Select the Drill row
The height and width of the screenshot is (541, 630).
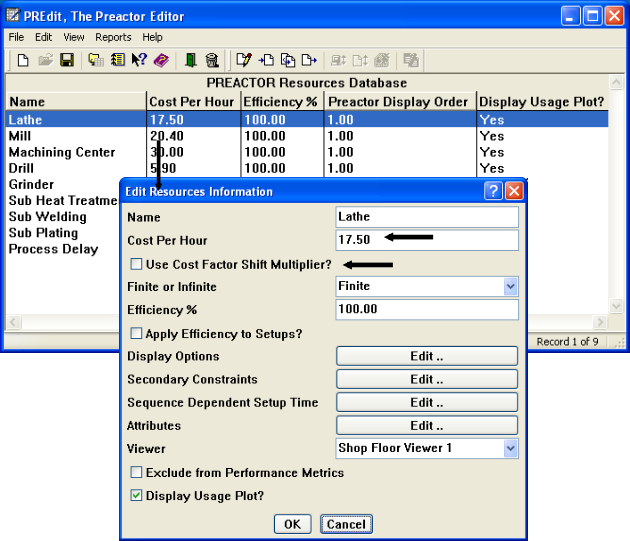click(x=307, y=168)
